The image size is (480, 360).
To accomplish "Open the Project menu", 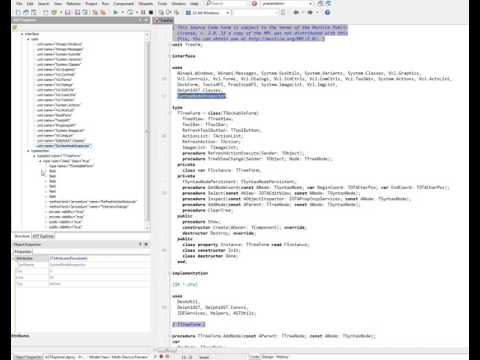I will 91,4.
